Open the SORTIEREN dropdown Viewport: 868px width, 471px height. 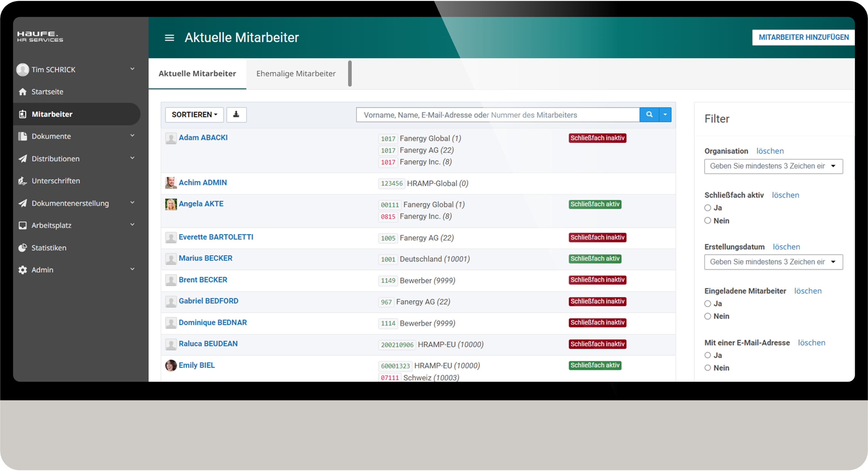coord(194,115)
